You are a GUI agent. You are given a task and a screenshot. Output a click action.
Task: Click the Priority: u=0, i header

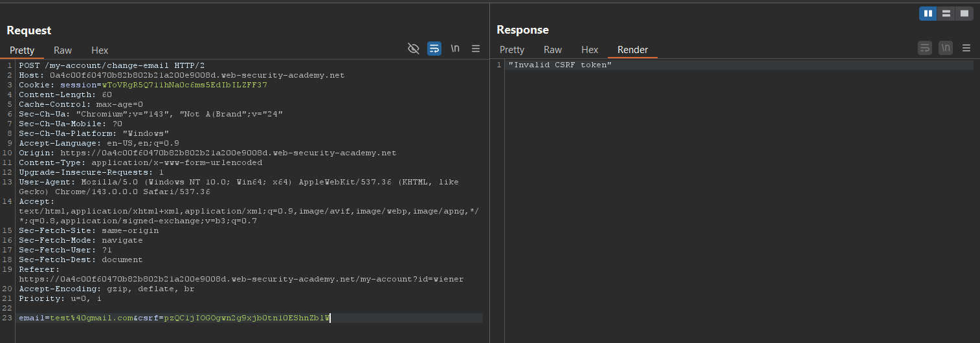(x=60, y=298)
